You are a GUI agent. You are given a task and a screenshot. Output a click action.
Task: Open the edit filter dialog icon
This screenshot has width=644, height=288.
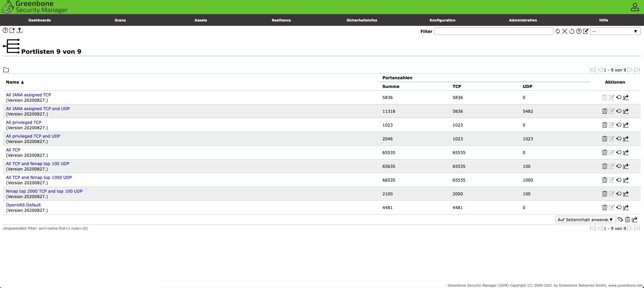pos(586,31)
